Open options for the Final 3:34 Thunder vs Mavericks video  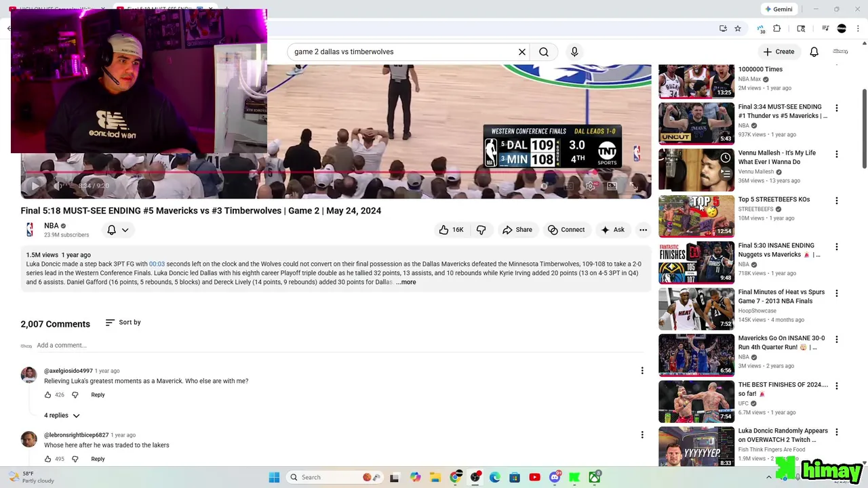[x=837, y=108]
